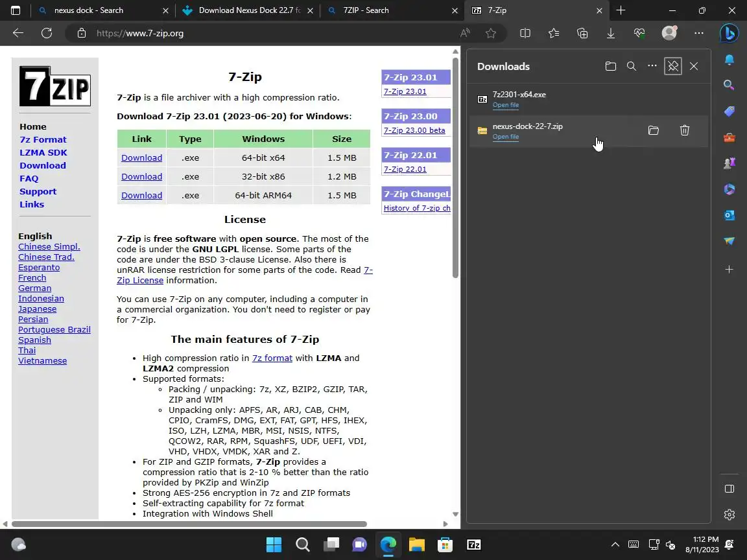Open File Explorer from taskbar

click(416, 544)
